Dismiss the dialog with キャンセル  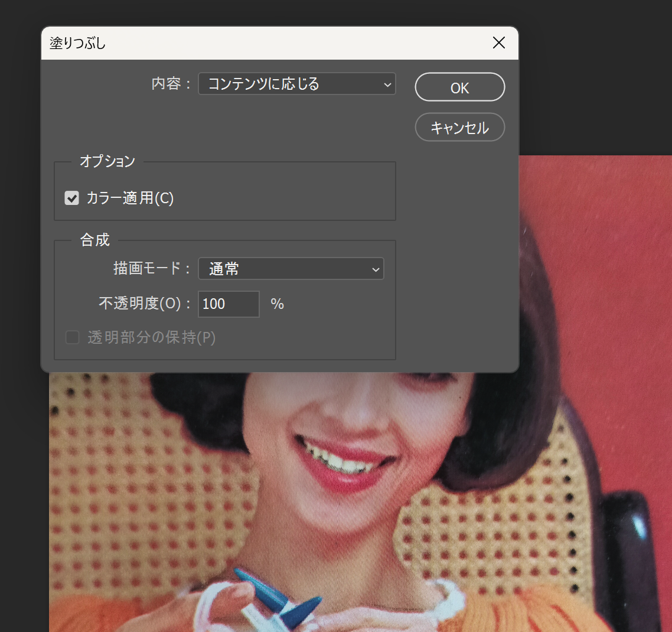click(459, 127)
